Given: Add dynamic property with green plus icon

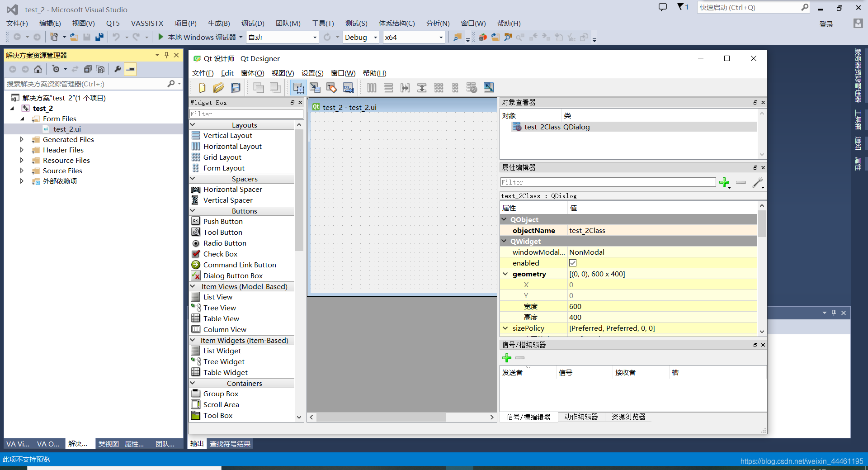Looking at the screenshot, I should tap(725, 182).
